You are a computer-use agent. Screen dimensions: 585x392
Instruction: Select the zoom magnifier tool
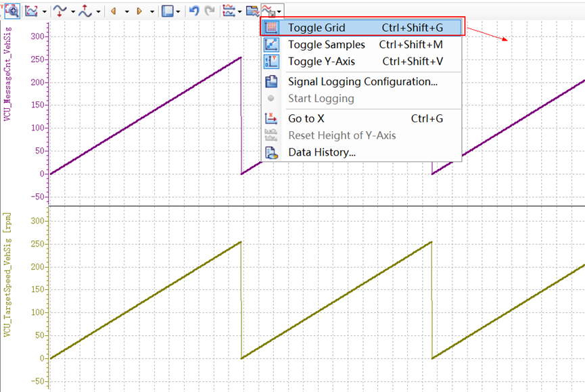[x=12, y=11]
